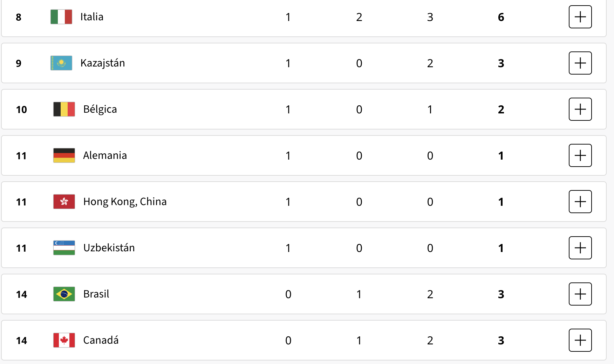The width and height of the screenshot is (614, 364).
Task: Show Hong Kong, China medal details
Action: click(580, 202)
